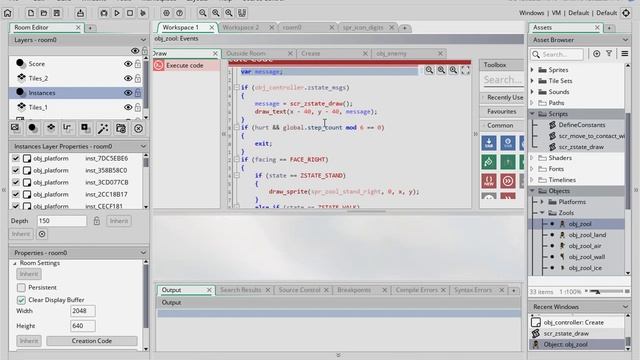This screenshot has height=360, width=640.
Task: Expand the Platforms object folder
Action: tap(542, 202)
